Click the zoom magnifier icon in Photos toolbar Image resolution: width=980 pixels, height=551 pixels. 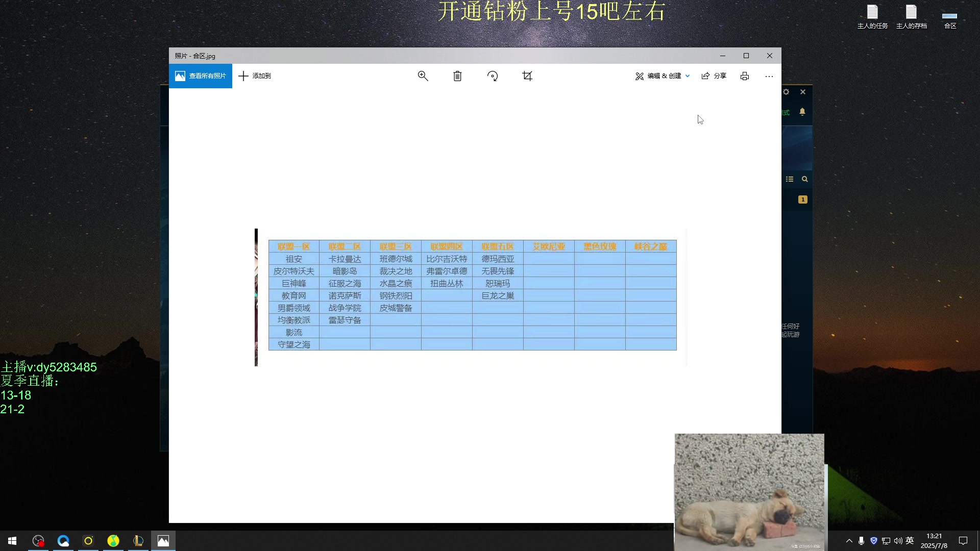click(x=423, y=76)
